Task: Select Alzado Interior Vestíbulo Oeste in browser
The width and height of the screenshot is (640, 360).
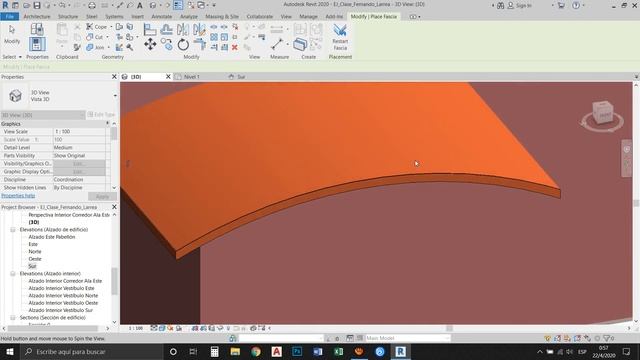Action: click(x=63, y=303)
